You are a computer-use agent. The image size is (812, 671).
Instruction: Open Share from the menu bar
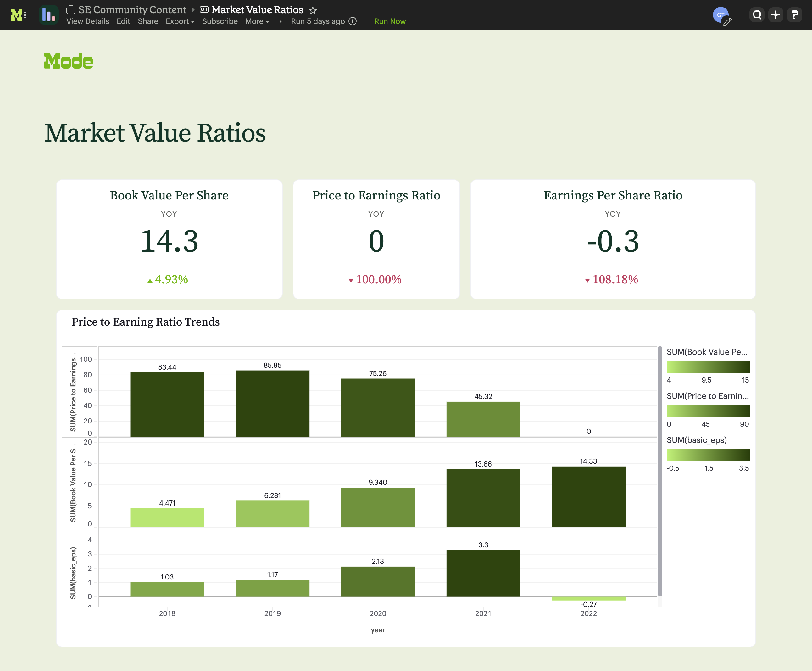point(147,22)
